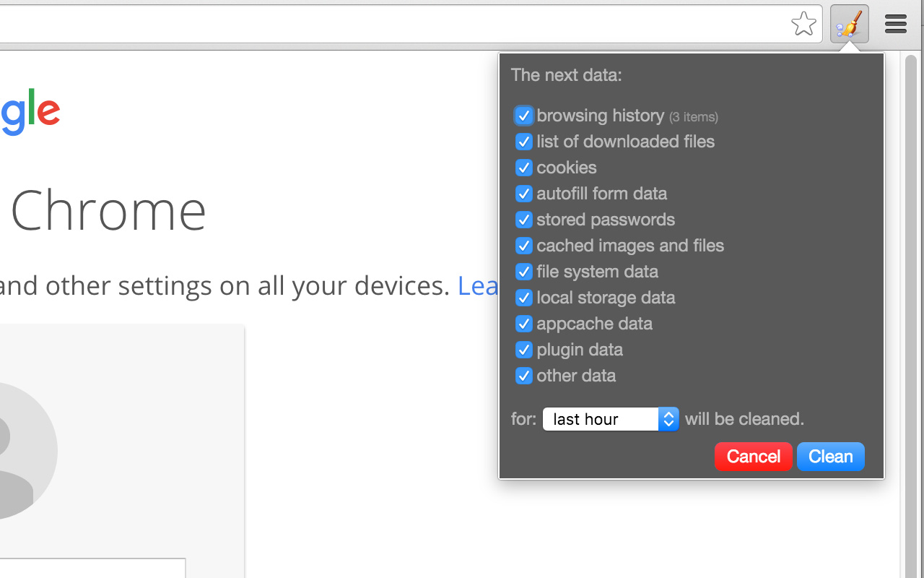Toggle plugin data checkbox
The height and width of the screenshot is (578, 924).
click(523, 350)
